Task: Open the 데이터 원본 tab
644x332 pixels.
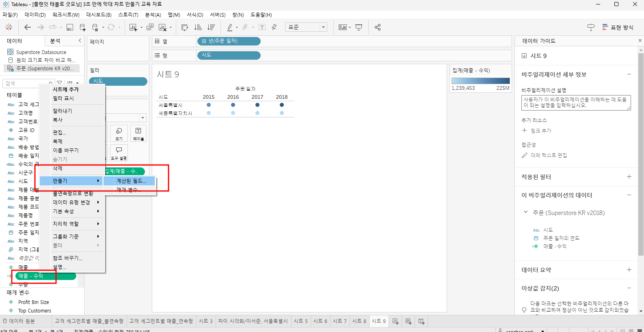Action: tap(19, 321)
